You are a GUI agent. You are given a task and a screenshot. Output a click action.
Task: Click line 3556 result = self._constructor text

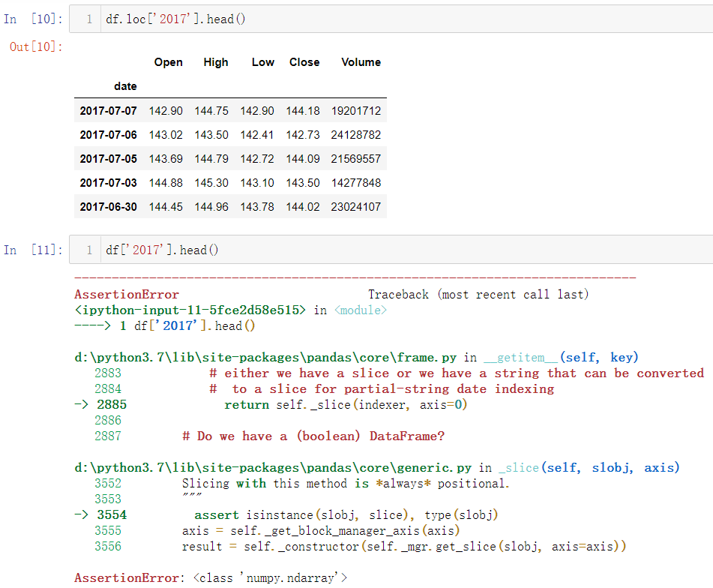tap(404, 546)
